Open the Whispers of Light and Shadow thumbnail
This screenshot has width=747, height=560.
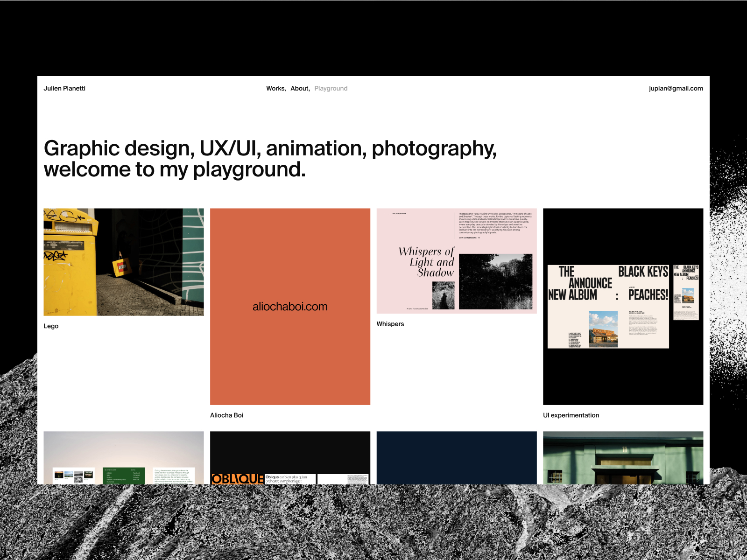click(457, 261)
